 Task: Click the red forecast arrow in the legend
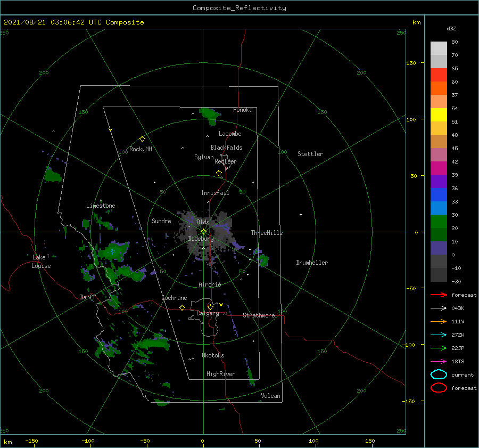439,295
